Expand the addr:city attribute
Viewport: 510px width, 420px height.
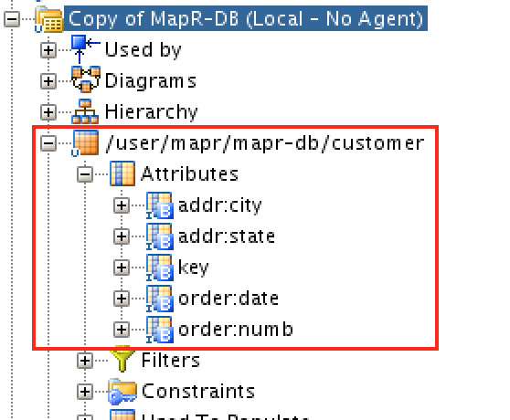[122, 205]
